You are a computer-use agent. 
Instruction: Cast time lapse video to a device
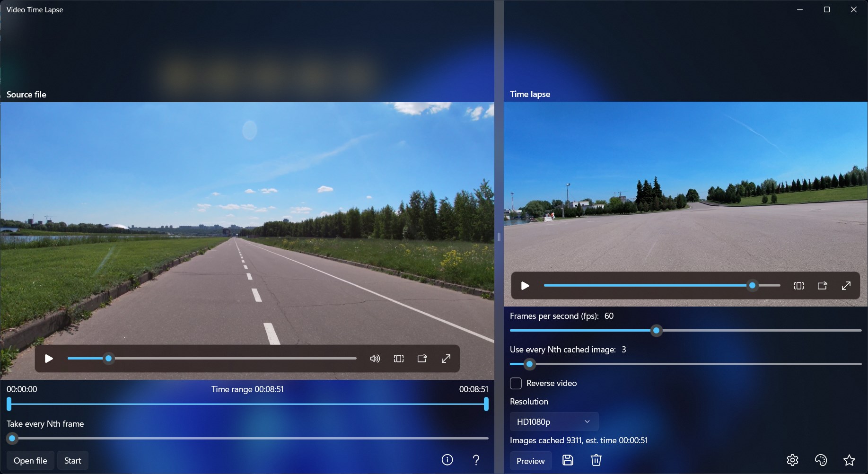tap(823, 286)
